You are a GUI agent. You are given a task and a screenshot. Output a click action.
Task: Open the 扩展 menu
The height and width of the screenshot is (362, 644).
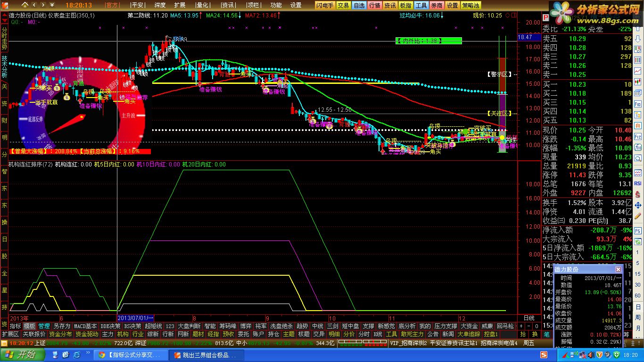180,5
